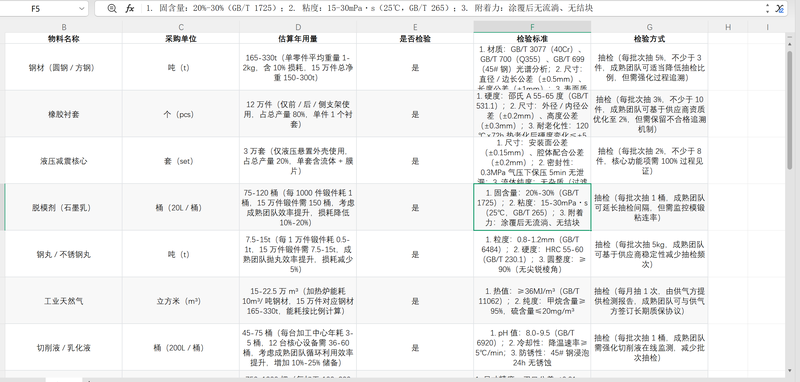Select column H header
The height and width of the screenshot is (382, 800).
click(x=728, y=27)
